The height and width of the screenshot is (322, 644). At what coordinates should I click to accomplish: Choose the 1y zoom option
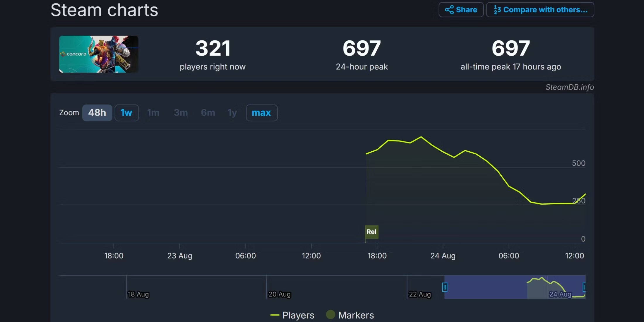coord(232,113)
